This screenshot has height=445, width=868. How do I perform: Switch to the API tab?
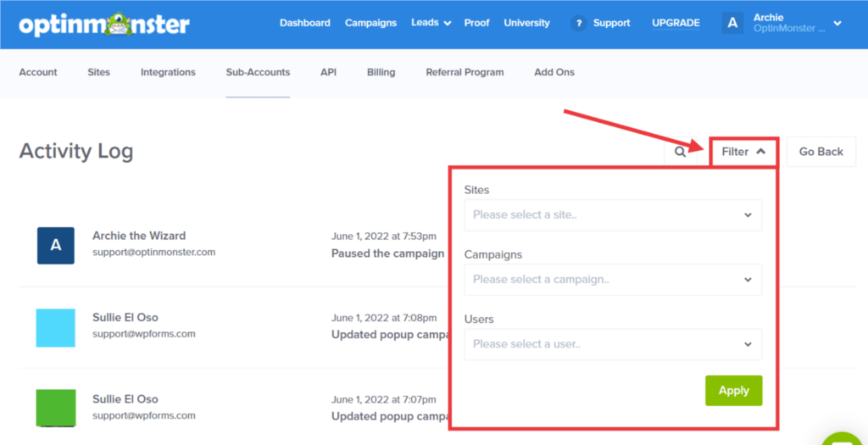(x=328, y=73)
